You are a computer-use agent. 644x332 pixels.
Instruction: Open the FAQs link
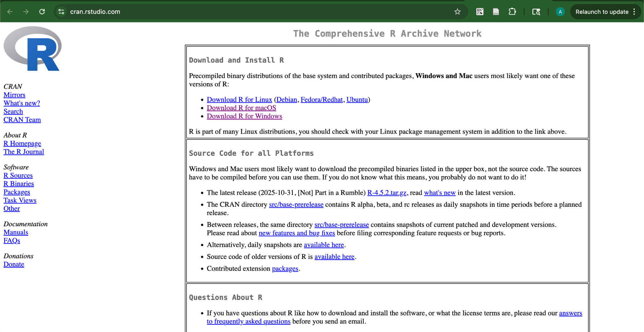(x=12, y=240)
